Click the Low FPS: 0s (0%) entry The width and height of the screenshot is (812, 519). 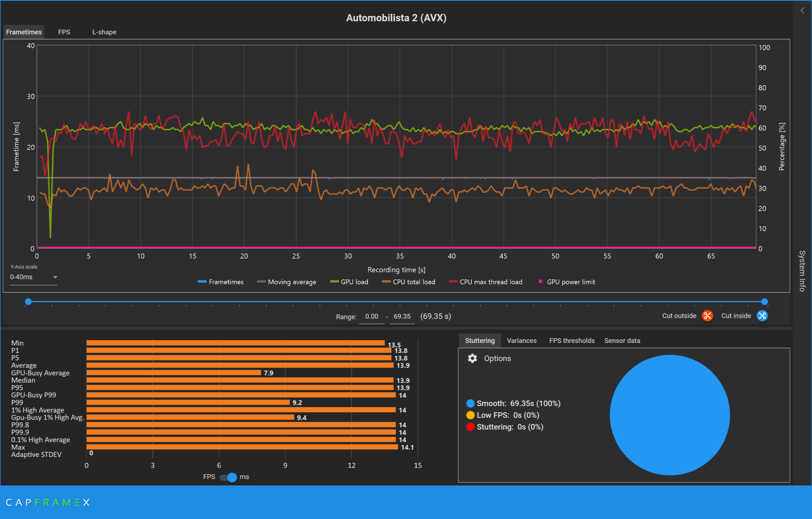[502, 415]
